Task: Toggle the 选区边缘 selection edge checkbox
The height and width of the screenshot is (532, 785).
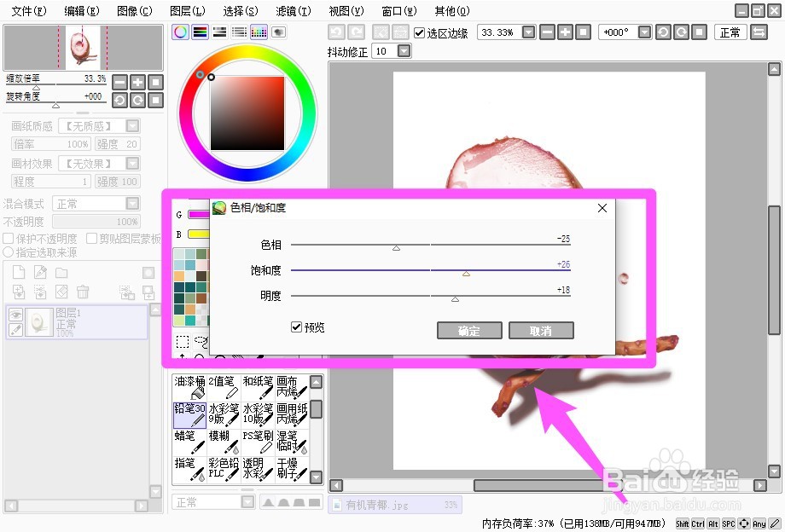Action: [x=420, y=33]
